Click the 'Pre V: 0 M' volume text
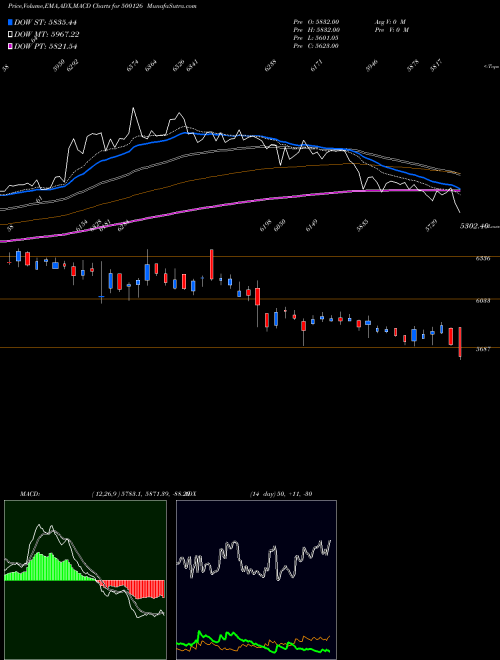The width and height of the screenshot is (500, 660). pyautogui.click(x=391, y=30)
